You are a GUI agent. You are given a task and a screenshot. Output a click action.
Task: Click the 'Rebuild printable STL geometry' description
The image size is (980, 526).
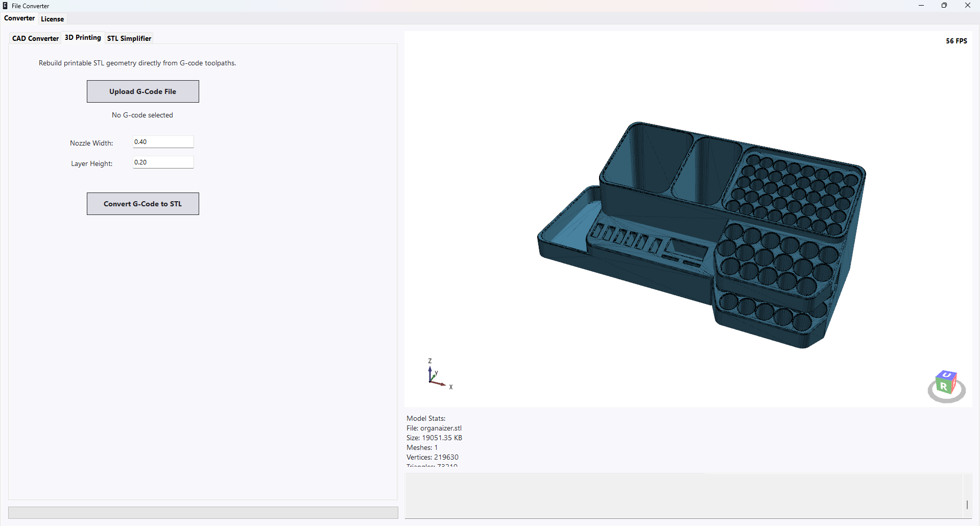[x=137, y=63]
